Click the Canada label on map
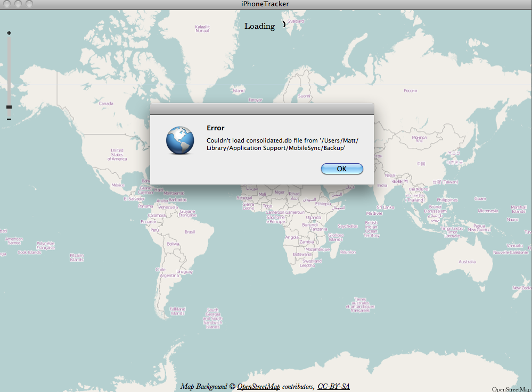Screen dimensions: 532x392 [106, 103]
